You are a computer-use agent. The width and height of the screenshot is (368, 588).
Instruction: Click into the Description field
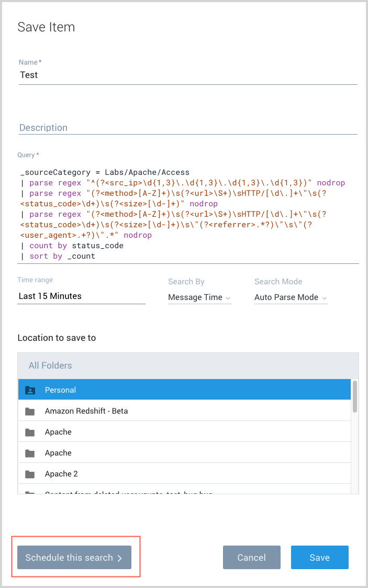pos(187,127)
